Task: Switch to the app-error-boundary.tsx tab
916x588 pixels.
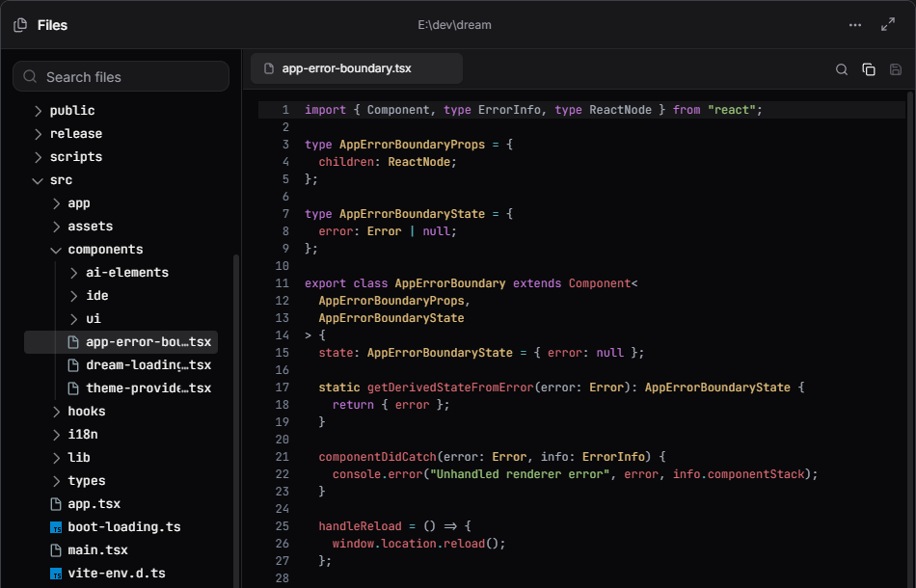Action: click(x=357, y=68)
